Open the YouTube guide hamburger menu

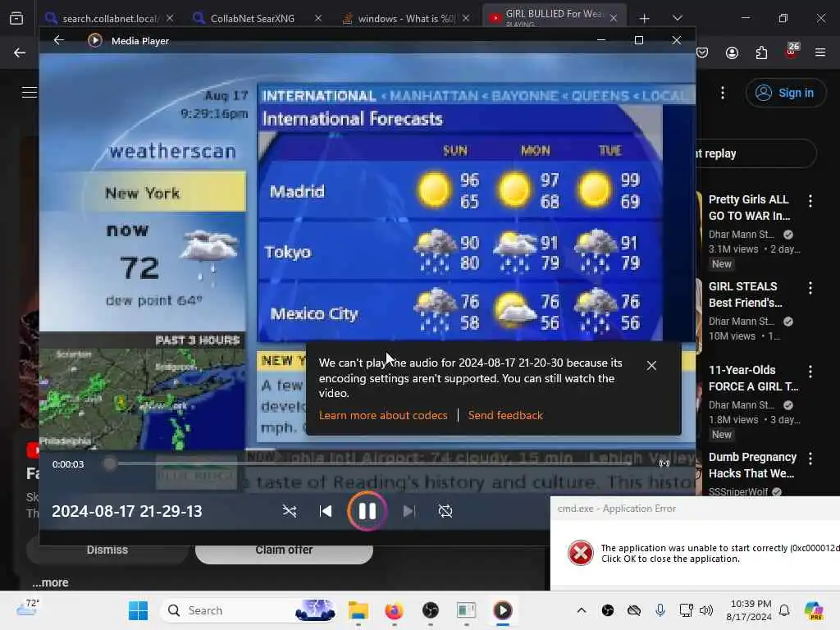point(30,92)
